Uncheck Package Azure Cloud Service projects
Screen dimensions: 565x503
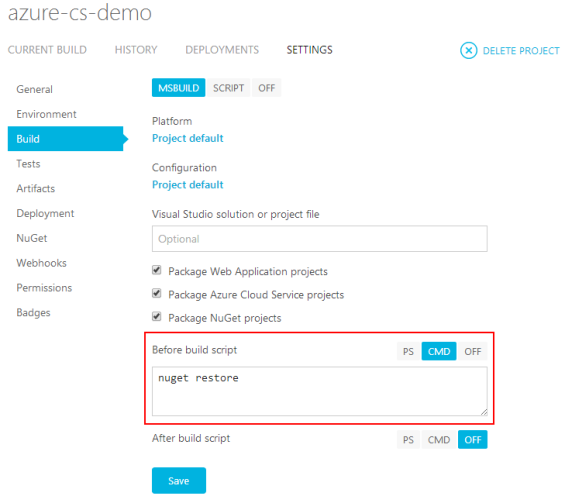pos(156,293)
